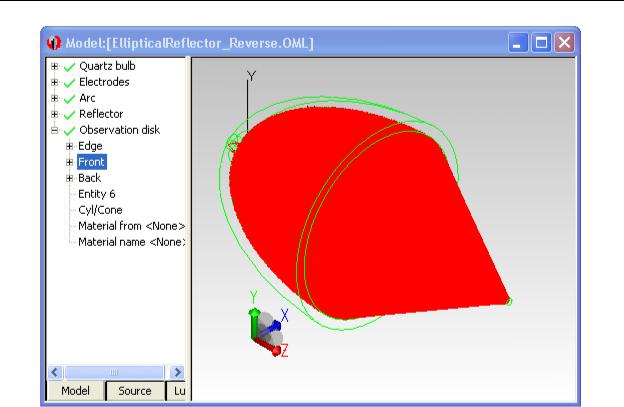This screenshot has width=624, height=407.
Task: Select the Observation disk object
Action: tap(119, 130)
